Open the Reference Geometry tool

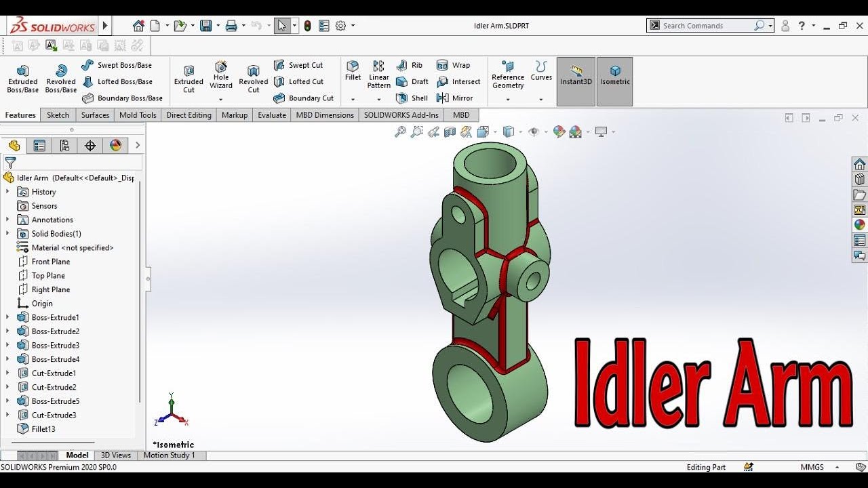(x=508, y=75)
